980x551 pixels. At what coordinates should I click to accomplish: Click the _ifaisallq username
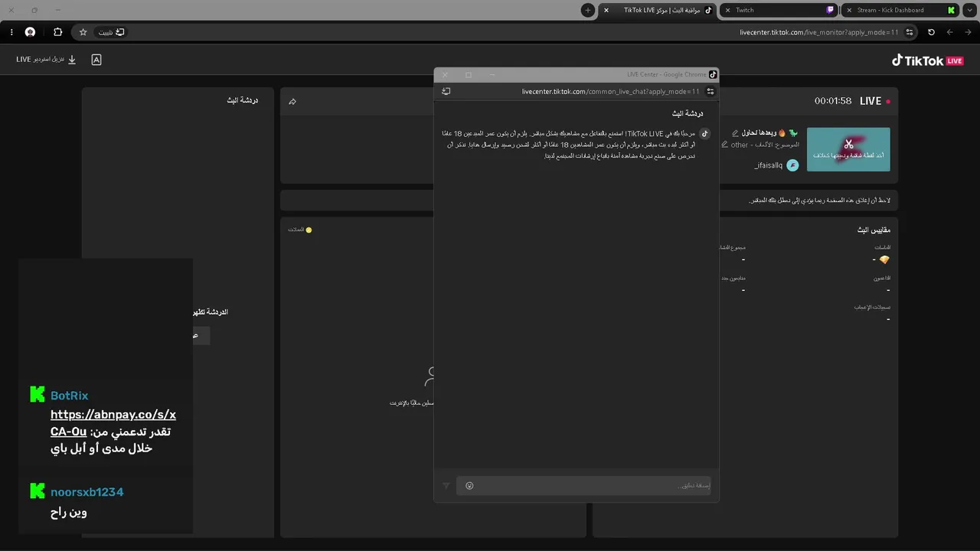[x=768, y=165]
